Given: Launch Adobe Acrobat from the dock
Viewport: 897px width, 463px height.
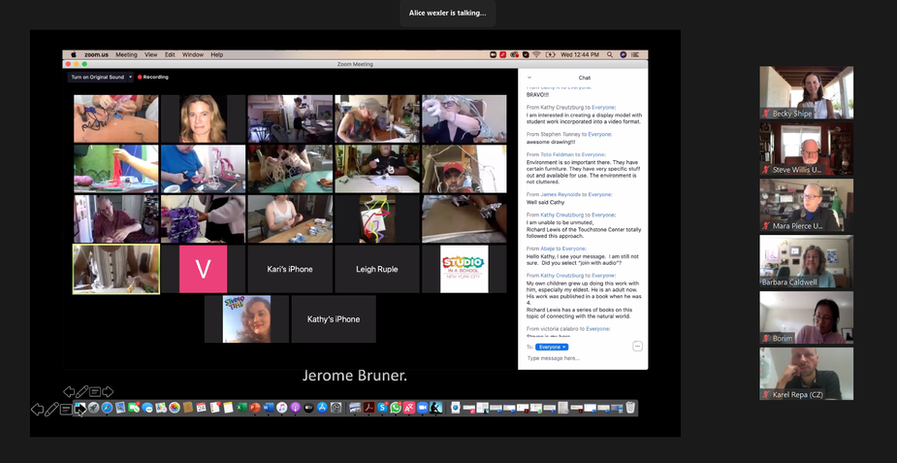Looking at the screenshot, I should click(369, 407).
